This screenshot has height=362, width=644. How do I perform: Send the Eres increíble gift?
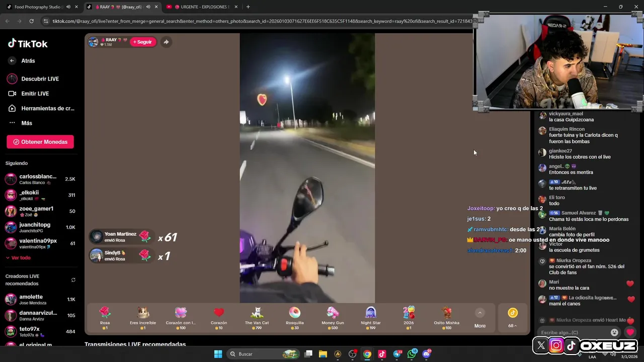tap(143, 318)
